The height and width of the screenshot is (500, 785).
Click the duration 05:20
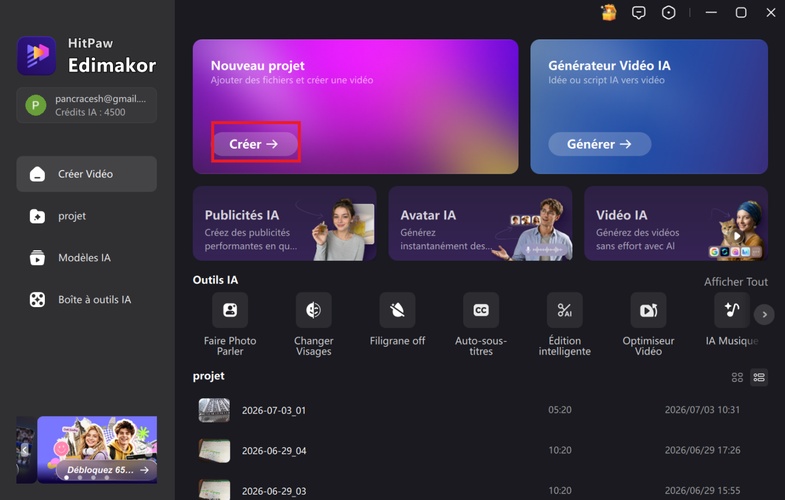[x=560, y=409]
